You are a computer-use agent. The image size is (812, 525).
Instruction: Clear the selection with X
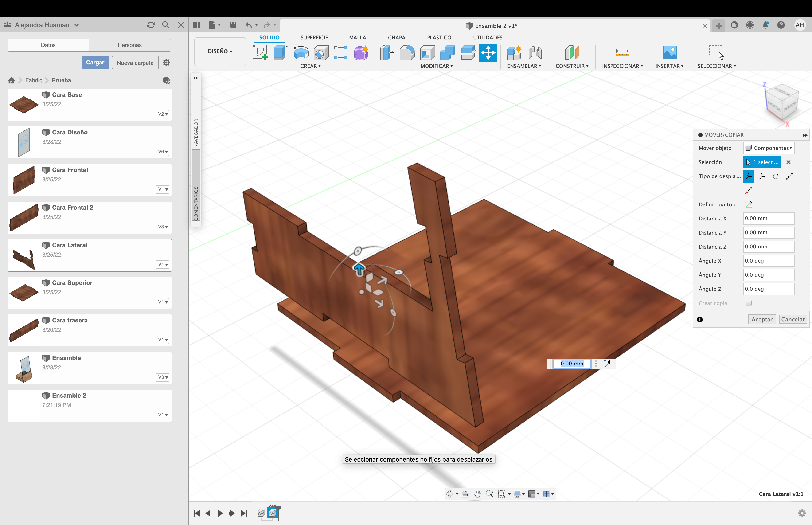[x=789, y=162]
